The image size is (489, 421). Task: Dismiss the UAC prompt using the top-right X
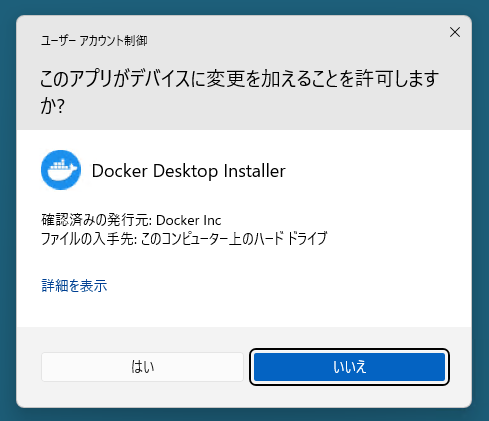point(455,32)
